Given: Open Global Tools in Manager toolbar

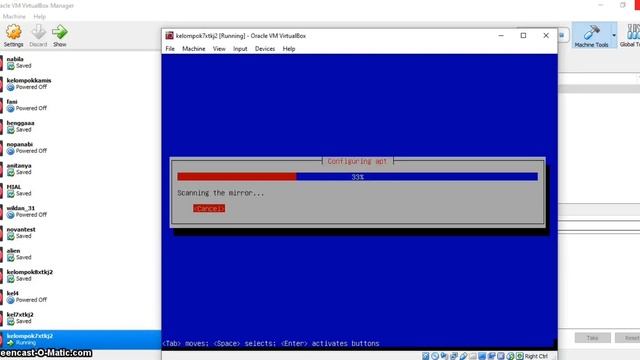Looking at the screenshot, I should (x=631, y=36).
